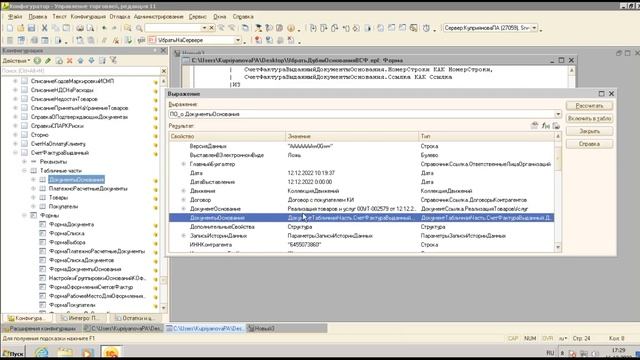This screenshot has width=640, height=360.
Task: Open the Сервер КуприяноваПА debug target dropdown
Action: pyautogui.click(x=534, y=28)
